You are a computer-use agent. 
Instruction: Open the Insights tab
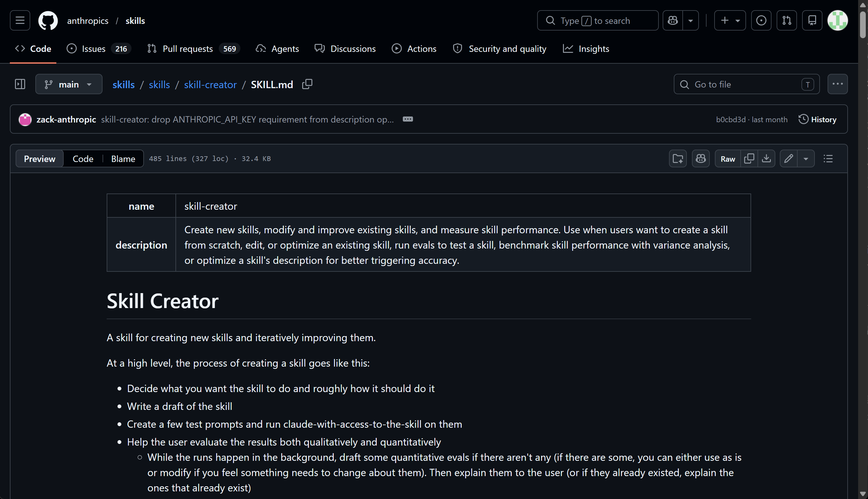[x=586, y=49]
